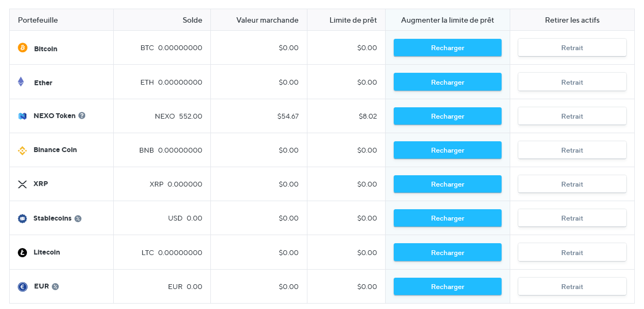Click the EUR currency icon

22,287
